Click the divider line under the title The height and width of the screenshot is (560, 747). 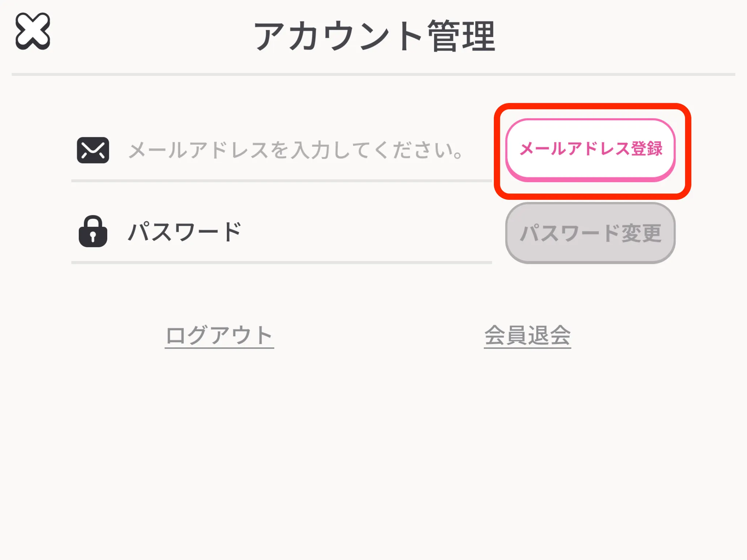click(373, 74)
